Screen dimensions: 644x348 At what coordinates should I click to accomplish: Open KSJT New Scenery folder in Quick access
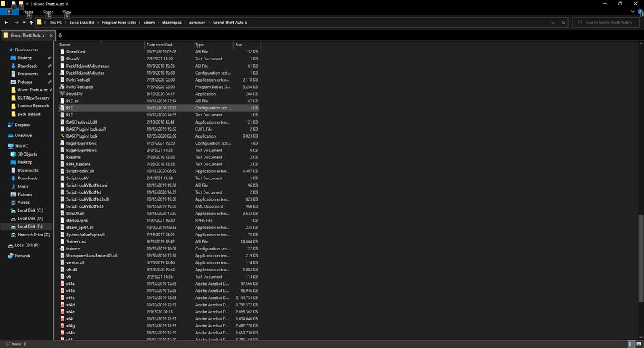click(x=33, y=98)
